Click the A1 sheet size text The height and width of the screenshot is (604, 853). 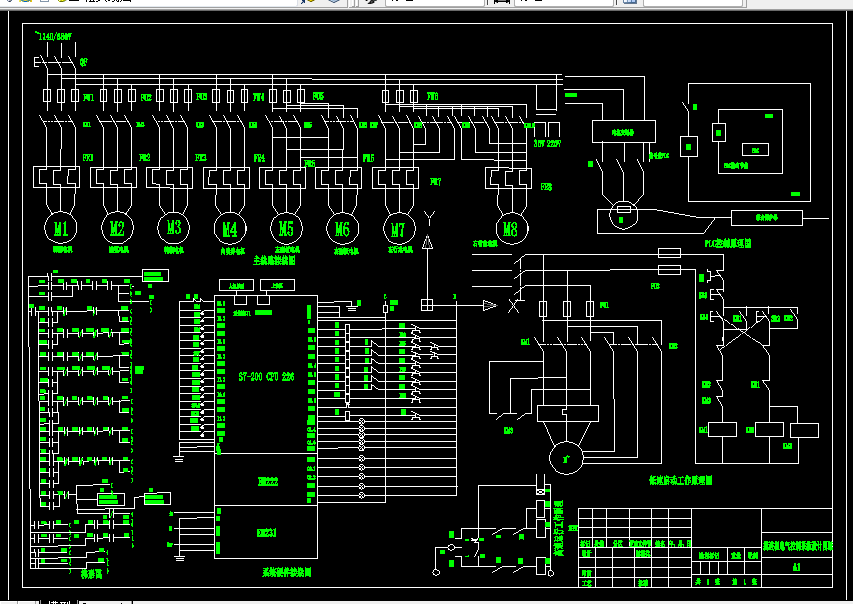[x=796, y=567]
